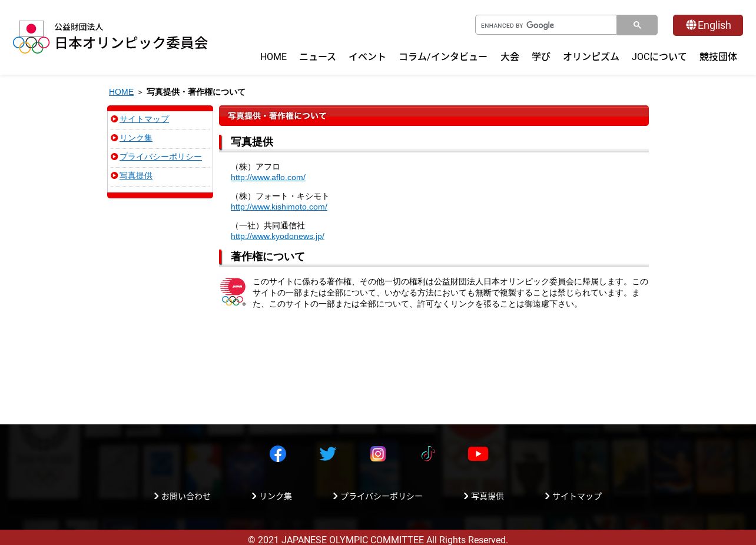
Task: Click the 写真提供 section heading
Action: pos(252,142)
